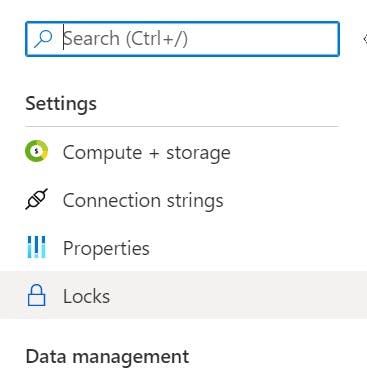Click the blue bars Properties icon
Viewport: 367px width, 379px height.
pos(36,247)
